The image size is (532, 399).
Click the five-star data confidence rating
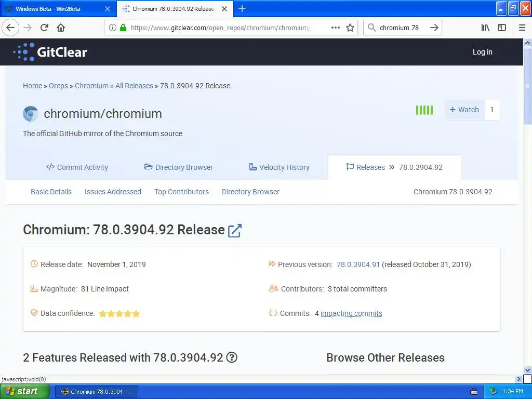(x=119, y=313)
